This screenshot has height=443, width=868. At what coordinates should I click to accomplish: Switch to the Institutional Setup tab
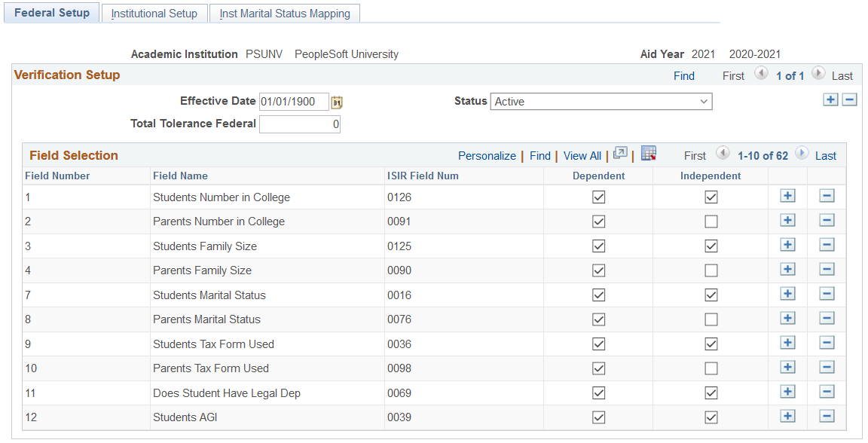pyautogui.click(x=154, y=13)
